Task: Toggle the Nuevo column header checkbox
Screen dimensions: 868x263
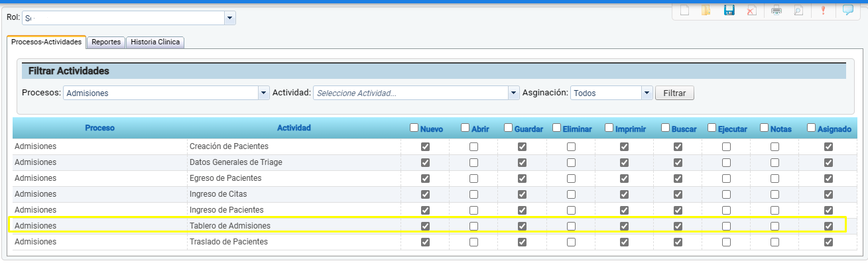Action: click(x=414, y=128)
